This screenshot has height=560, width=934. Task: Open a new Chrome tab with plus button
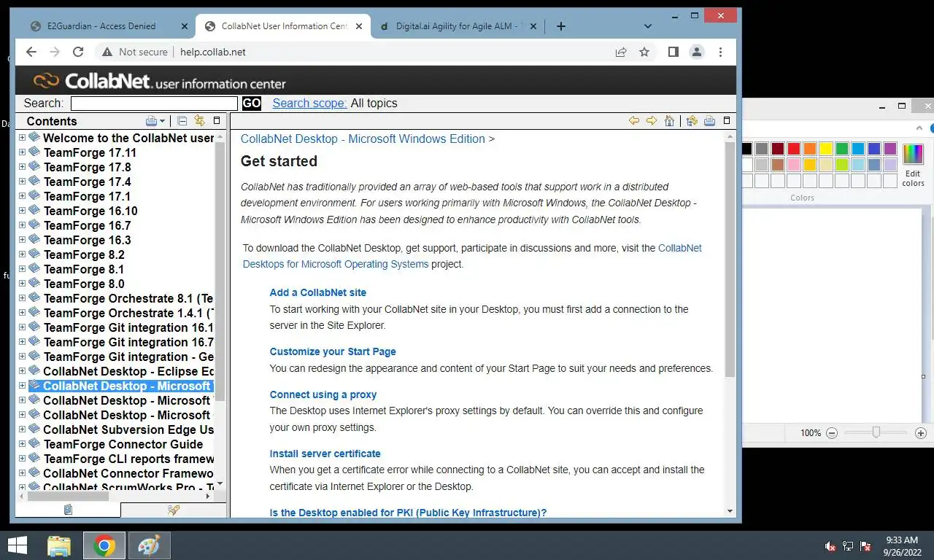560,26
